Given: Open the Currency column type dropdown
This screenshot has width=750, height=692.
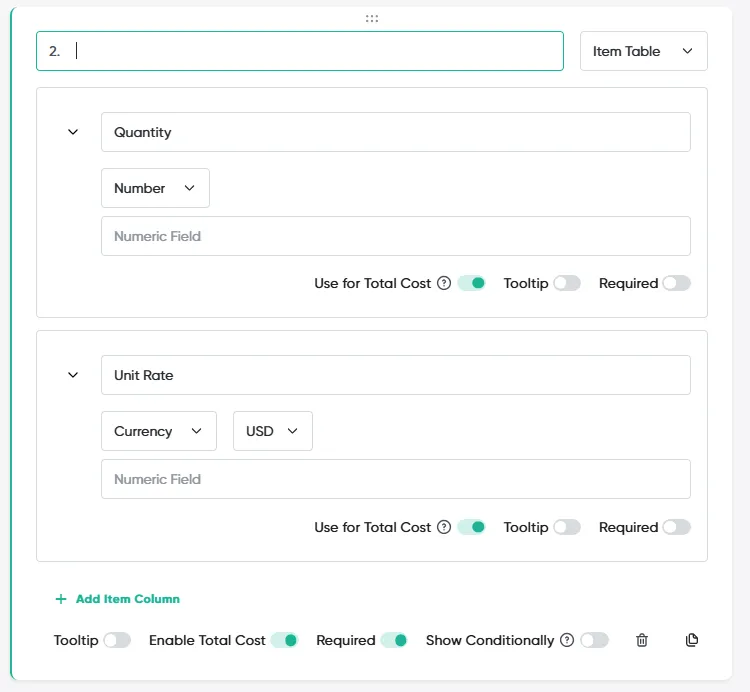Looking at the screenshot, I should 159,431.
